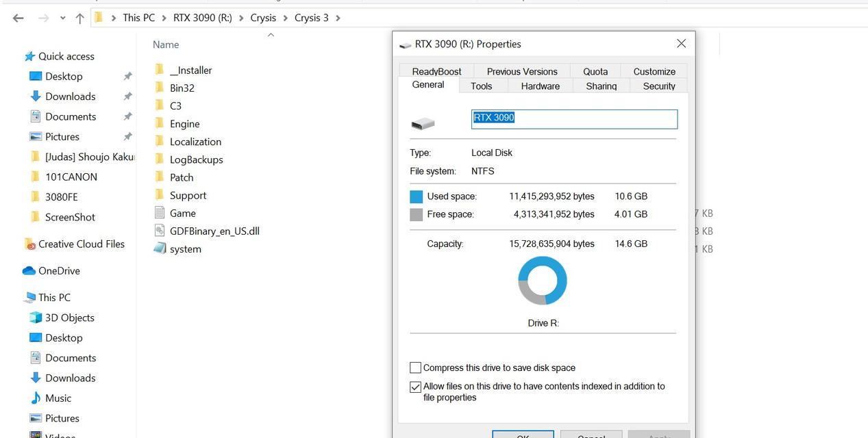Screen dimensions: 868x438
Task: Click the Desktop icon under This PC
Action: [x=36, y=337]
